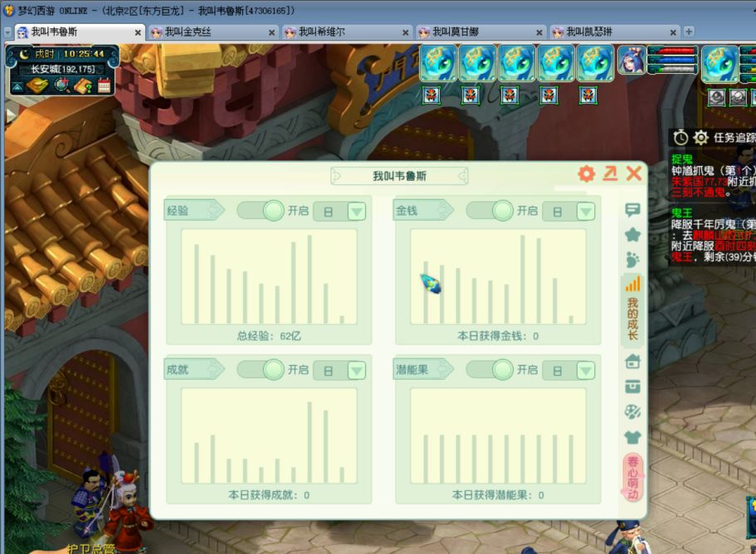Open footprint icon in panel sidebar
Image resolution: width=756 pixels, height=554 pixels.
(x=632, y=260)
